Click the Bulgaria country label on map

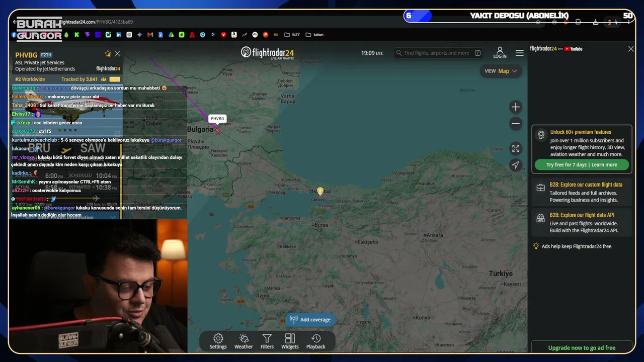pyautogui.click(x=200, y=129)
